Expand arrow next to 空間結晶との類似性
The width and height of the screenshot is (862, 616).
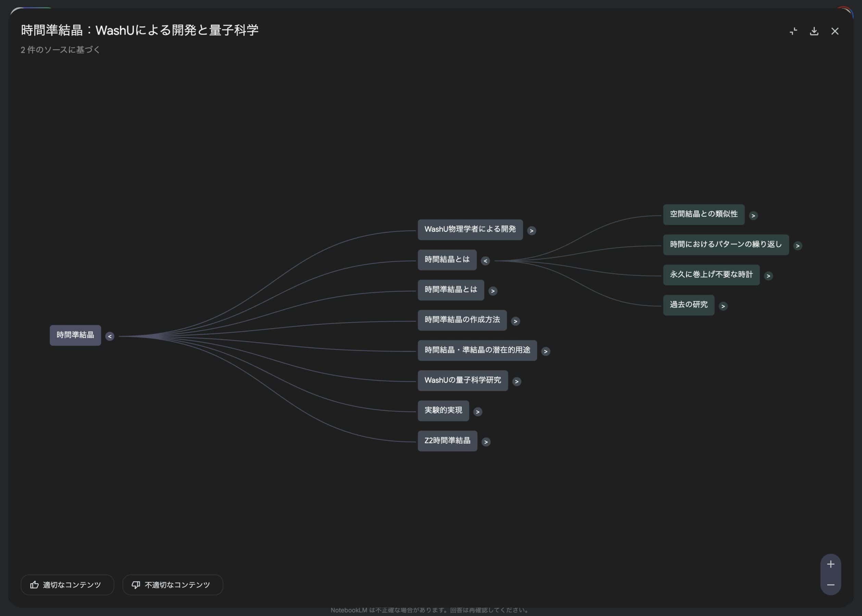(x=753, y=216)
